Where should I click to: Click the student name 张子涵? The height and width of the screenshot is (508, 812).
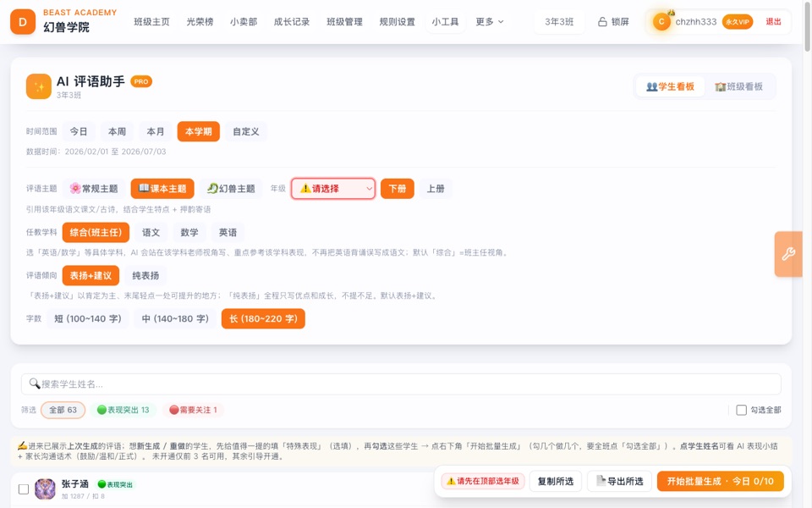75,483
